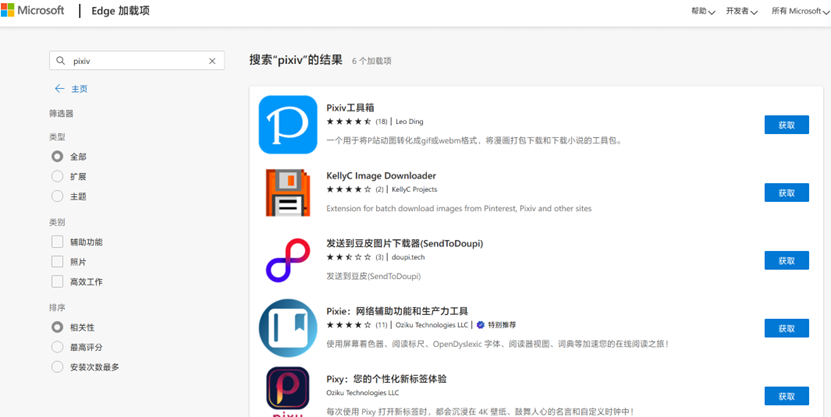831x417 pixels.
Task: Get the Pixiv工具箱 extension
Action: tap(786, 125)
